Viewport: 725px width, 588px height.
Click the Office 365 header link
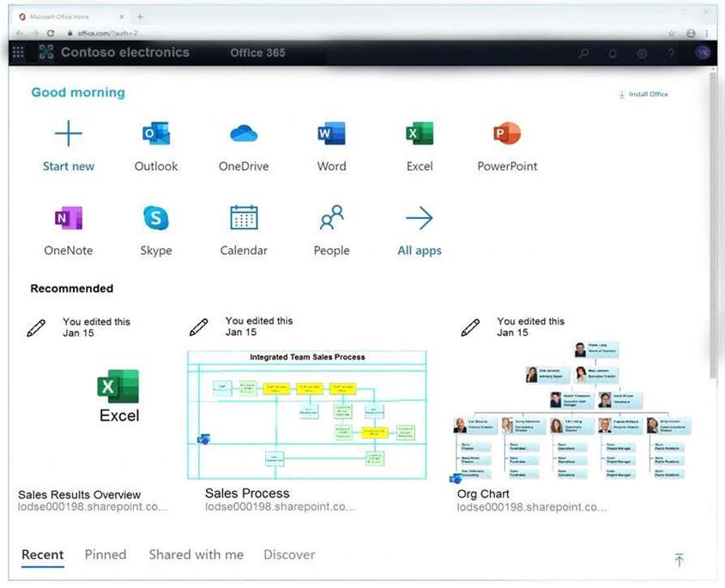pyautogui.click(x=257, y=52)
